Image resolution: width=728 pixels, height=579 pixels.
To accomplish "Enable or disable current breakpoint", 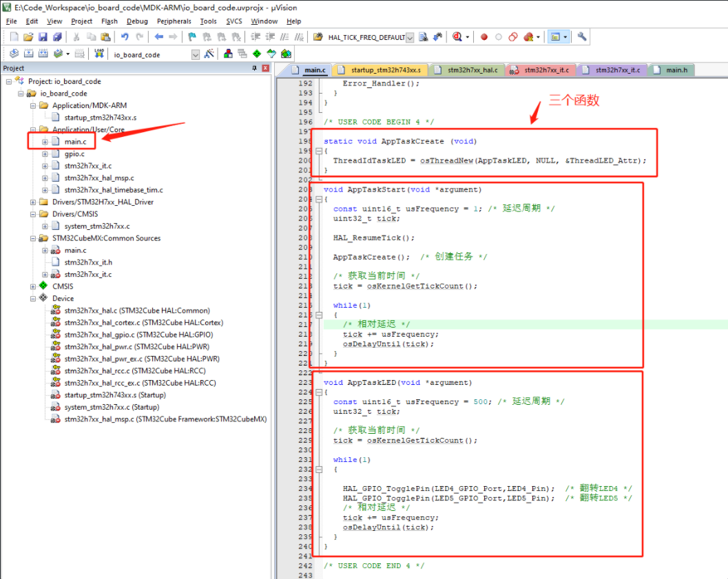I will (x=499, y=36).
